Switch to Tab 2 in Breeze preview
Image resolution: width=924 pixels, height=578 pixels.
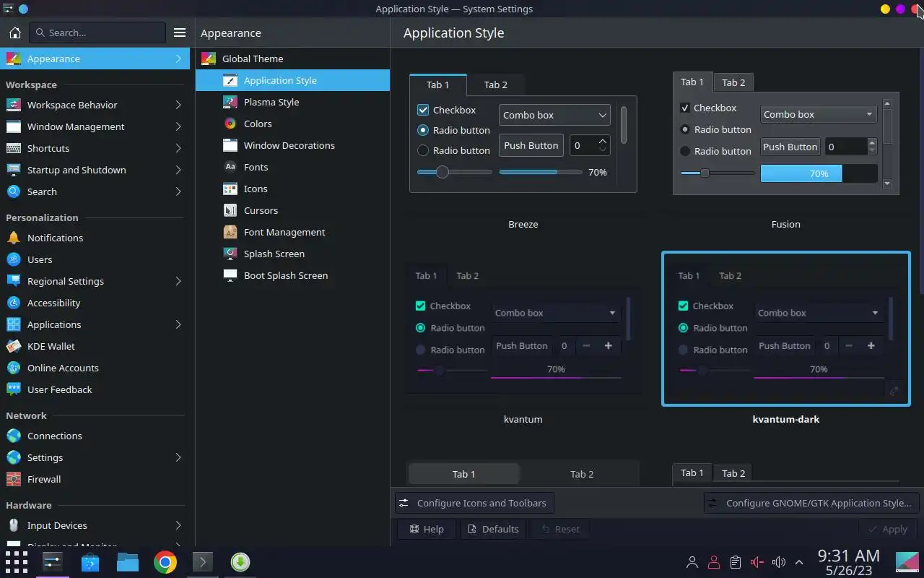point(495,85)
